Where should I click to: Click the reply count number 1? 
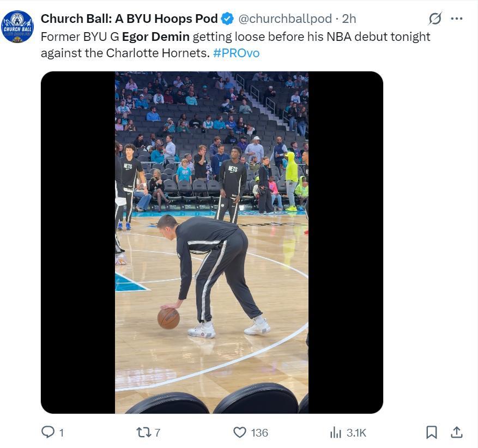[x=61, y=433]
